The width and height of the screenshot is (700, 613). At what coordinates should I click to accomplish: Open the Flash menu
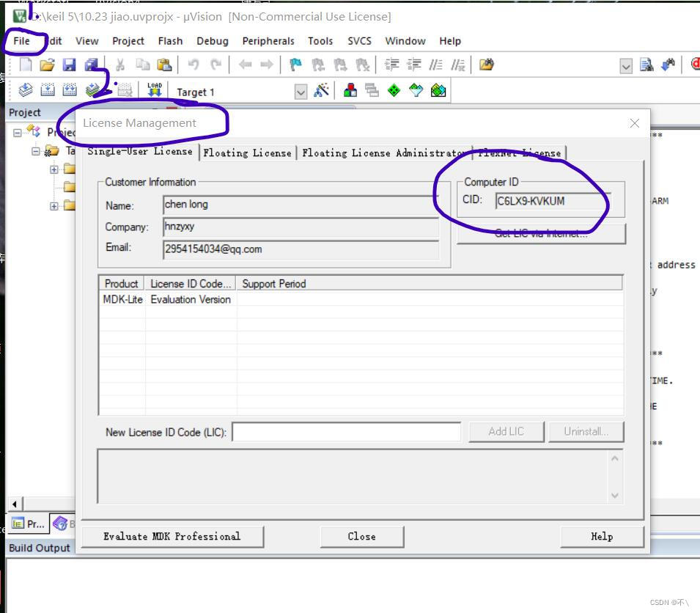point(170,41)
